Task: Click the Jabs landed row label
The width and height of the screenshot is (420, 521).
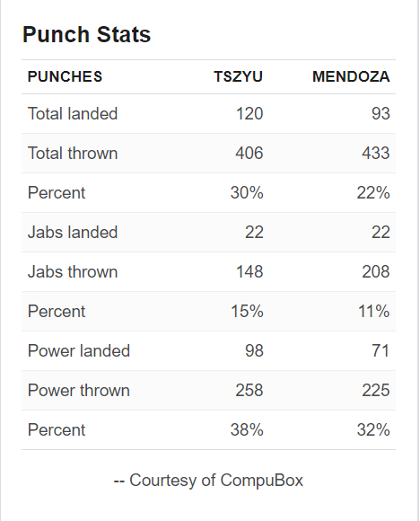Action: pyautogui.click(x=73, y=232)
